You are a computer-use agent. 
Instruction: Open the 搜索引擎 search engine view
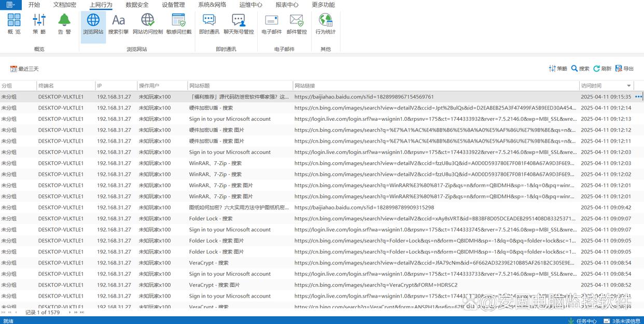(x=118, y=24)
